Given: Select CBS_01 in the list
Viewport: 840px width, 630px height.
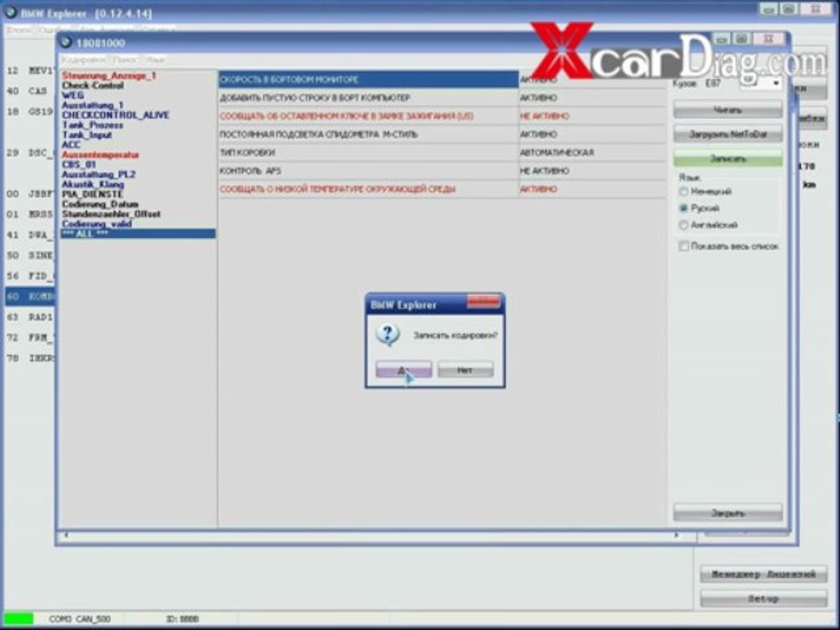Looking at the screenshot, I should tap(79, 164).
